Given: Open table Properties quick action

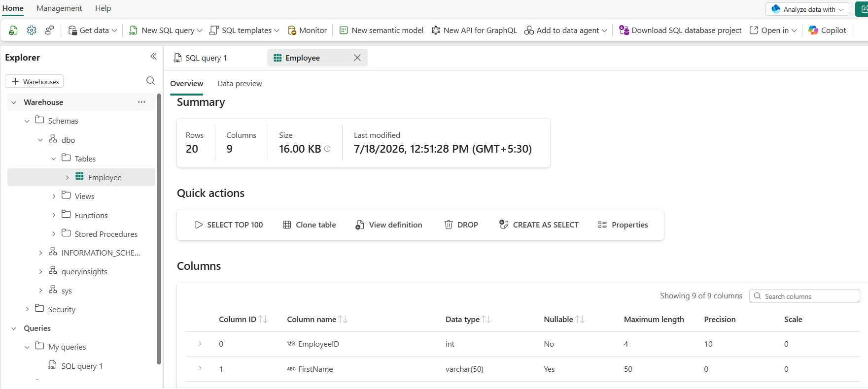Looking at the screenshot, I should (623, 225).
